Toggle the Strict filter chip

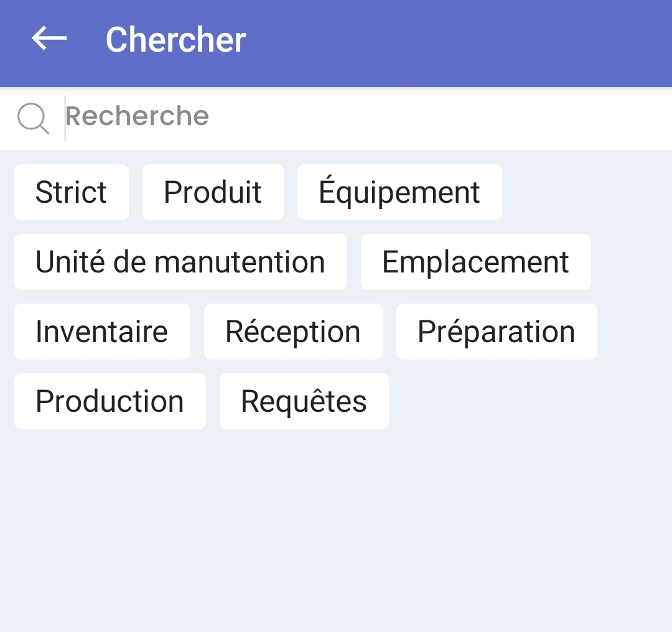coord(72,192)
